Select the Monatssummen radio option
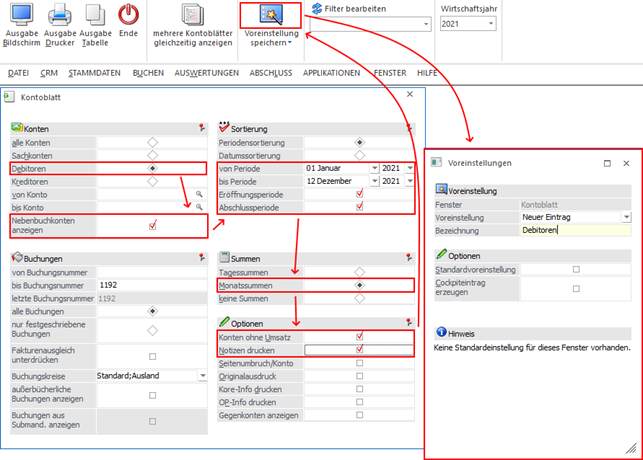643x460 pixels. coord(359,285)
